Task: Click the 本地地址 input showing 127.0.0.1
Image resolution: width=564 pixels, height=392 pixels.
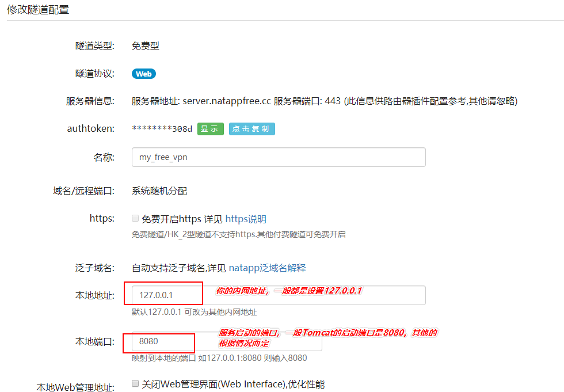Action: click(x=279, y=295)
